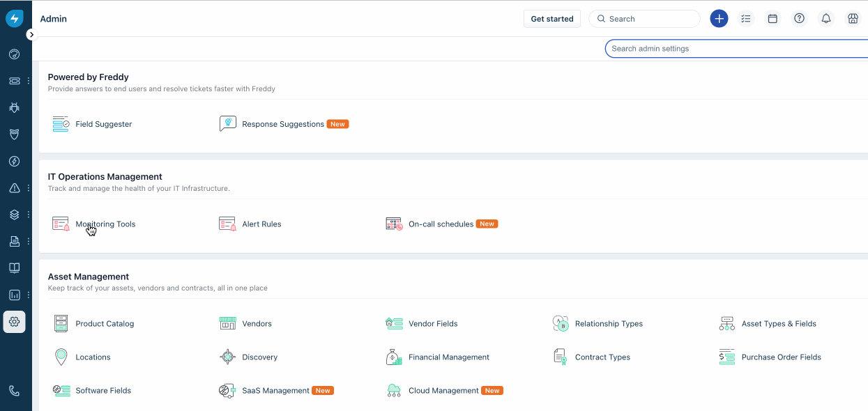868x411 pixels.
Task: Expand the sidebar using the chevron arrow
Action: [31, 33]
